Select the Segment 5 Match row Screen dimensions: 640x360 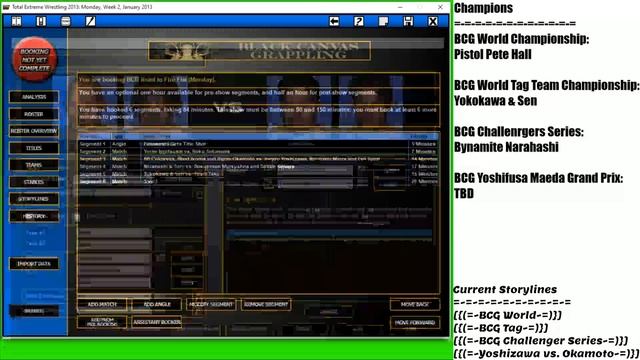click(258, 174)
